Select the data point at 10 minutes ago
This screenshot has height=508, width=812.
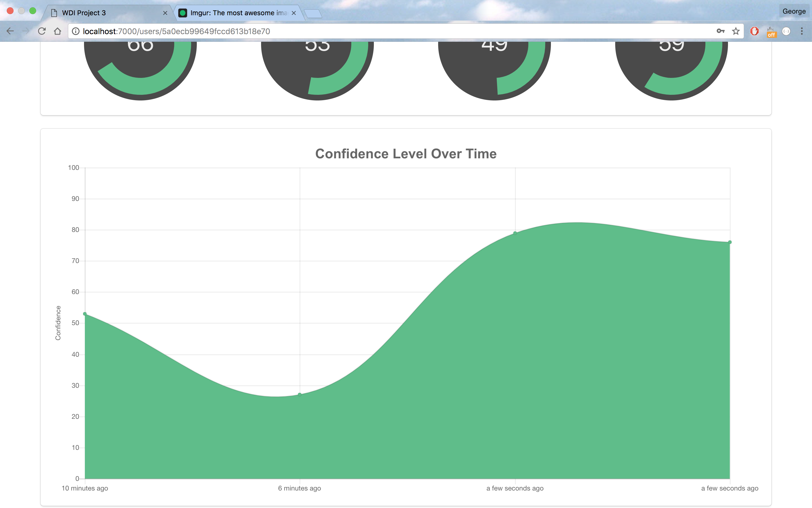coord(85,314)
